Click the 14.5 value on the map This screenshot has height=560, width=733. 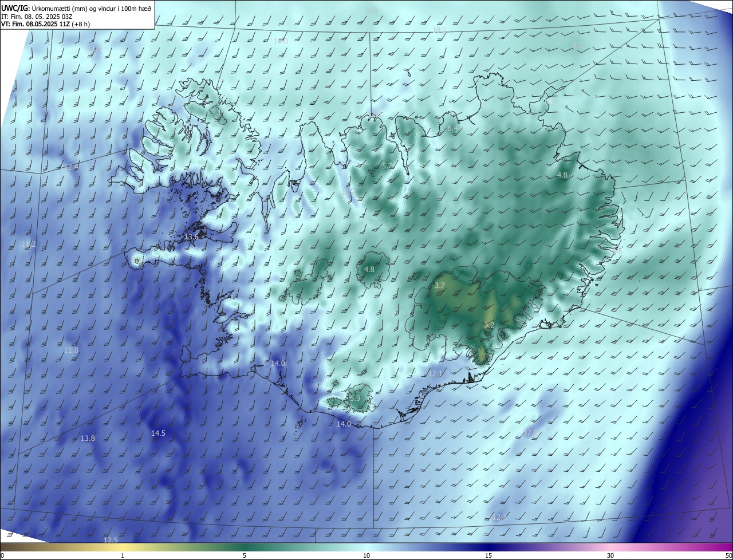tap(158, 433)
